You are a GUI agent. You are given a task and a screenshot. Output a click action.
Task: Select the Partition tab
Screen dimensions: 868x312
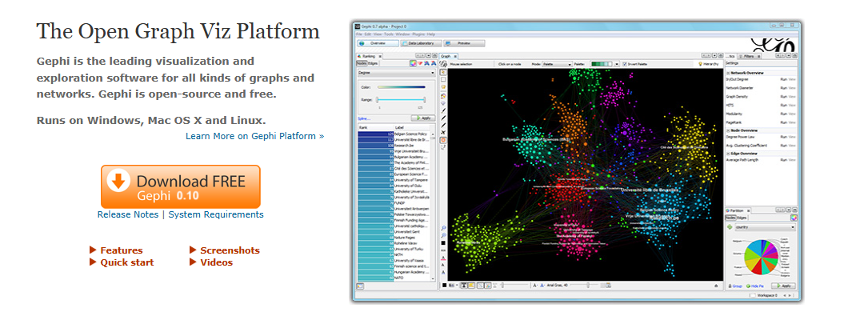click(x=737, y=210)
